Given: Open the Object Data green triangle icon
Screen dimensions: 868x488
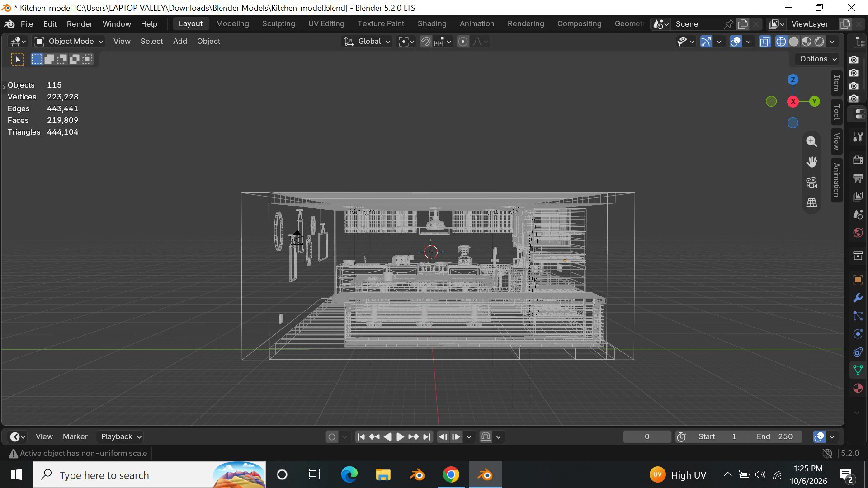Looking at the screenshot, I should (858, 370).
